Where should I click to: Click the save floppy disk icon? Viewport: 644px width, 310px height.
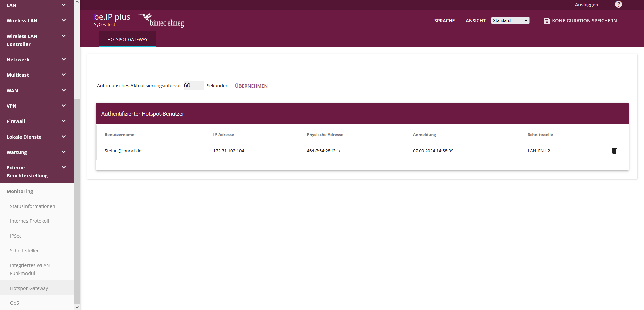(x=547, y=21)
